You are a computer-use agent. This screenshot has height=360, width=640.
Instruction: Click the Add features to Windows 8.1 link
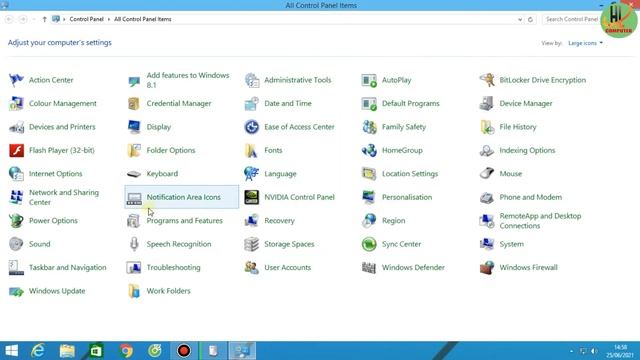tap(188, 80)
